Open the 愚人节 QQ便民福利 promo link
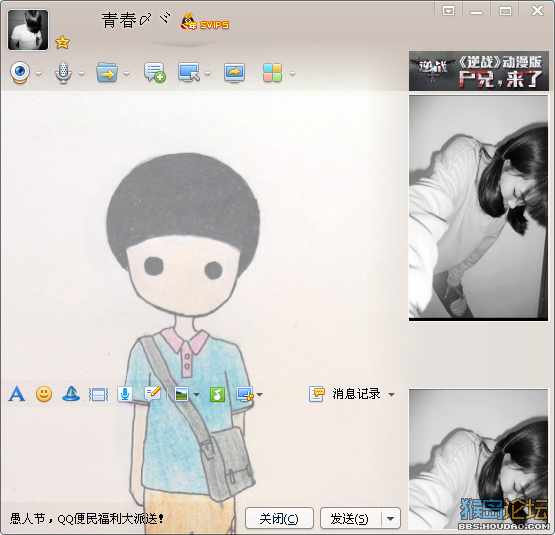 pyautogui.click(x=87, y=519)
